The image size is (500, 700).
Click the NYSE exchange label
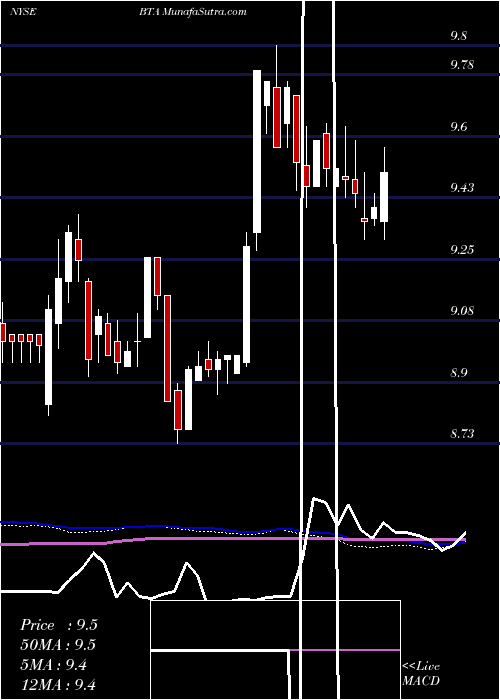23,12
